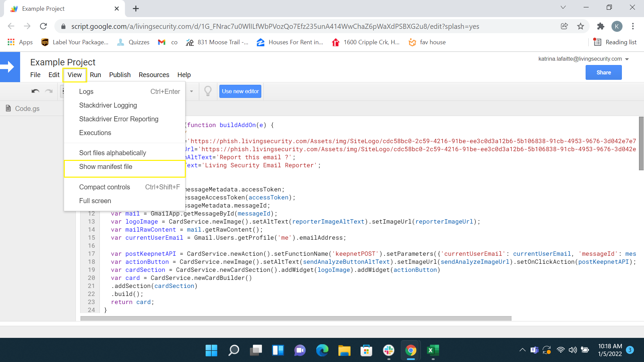Click the horizontal scrollbar under the code

pos(296,318)
